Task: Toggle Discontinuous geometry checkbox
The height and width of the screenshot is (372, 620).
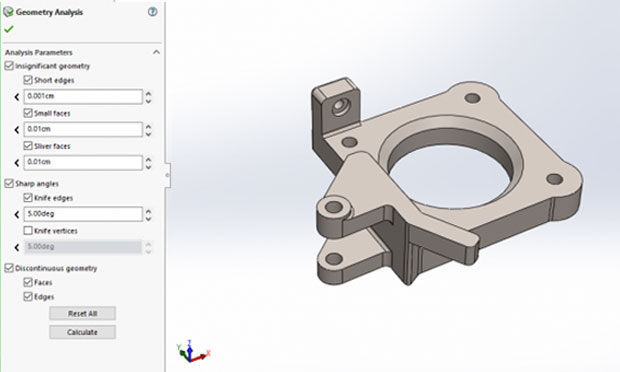Action: click(9, 268)
